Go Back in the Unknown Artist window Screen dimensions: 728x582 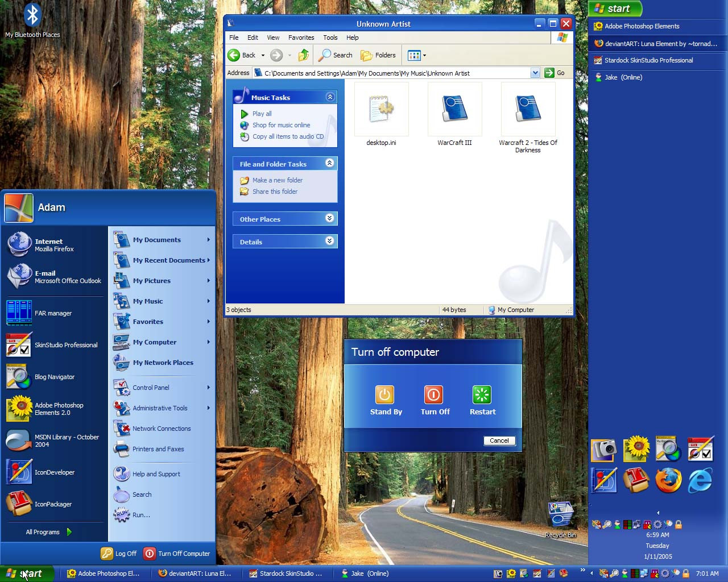pyautogui.click(x=242, y=55)
